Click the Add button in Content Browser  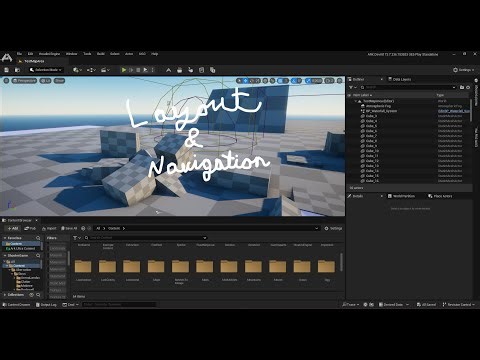(x=13, y=228)
